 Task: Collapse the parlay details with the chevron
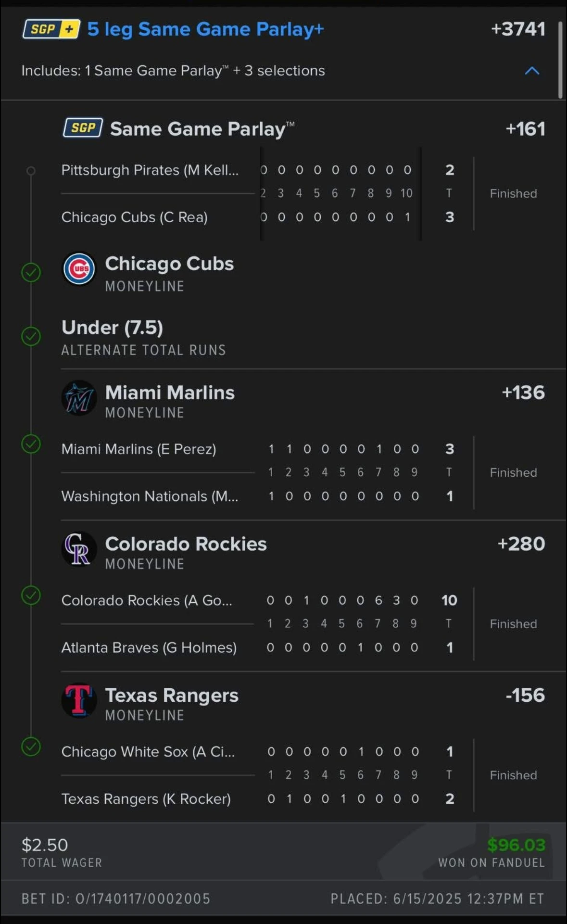(532, 71)
